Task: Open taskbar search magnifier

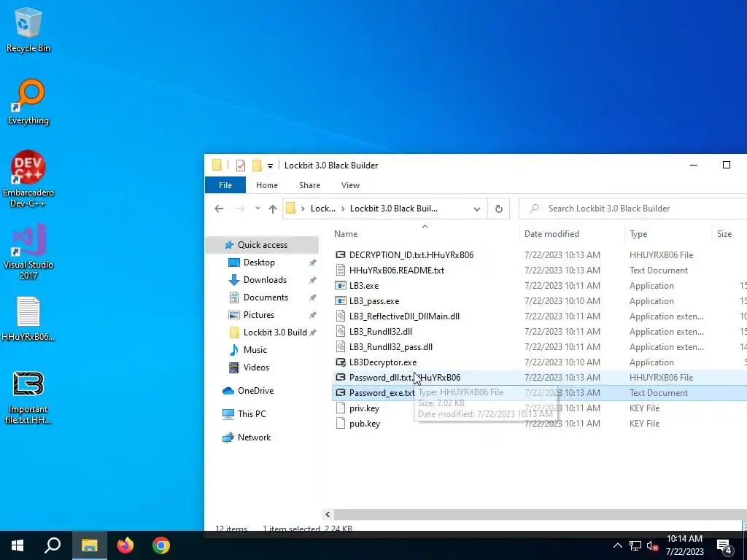Action: point(53,545)
